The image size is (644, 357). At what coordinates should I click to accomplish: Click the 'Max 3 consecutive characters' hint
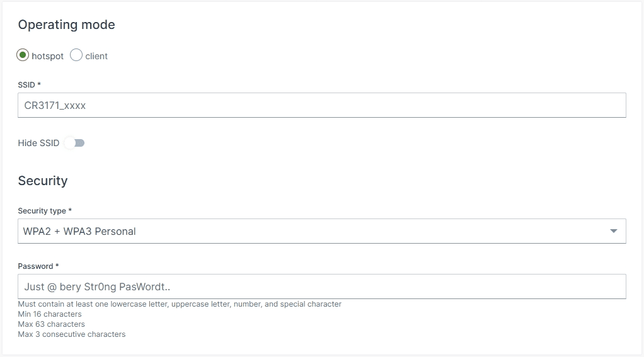point(71,334)
